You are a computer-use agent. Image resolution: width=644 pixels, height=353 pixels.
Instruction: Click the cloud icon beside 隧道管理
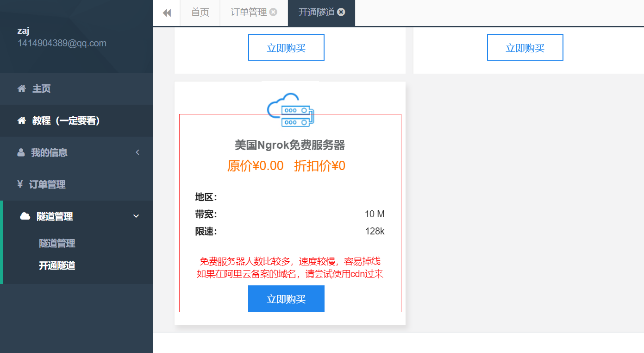25,216
